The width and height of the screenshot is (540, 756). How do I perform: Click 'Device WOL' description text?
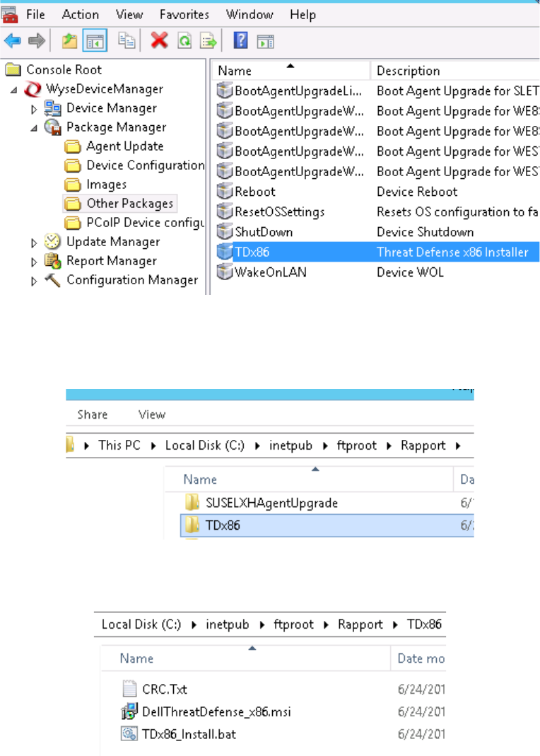pos(410,272)
